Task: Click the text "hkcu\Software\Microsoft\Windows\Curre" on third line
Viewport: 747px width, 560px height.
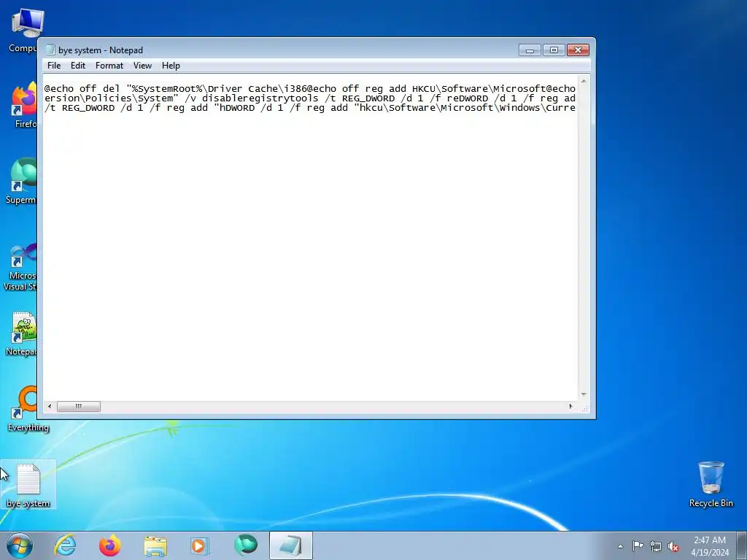Action: [x=468, y=108]
